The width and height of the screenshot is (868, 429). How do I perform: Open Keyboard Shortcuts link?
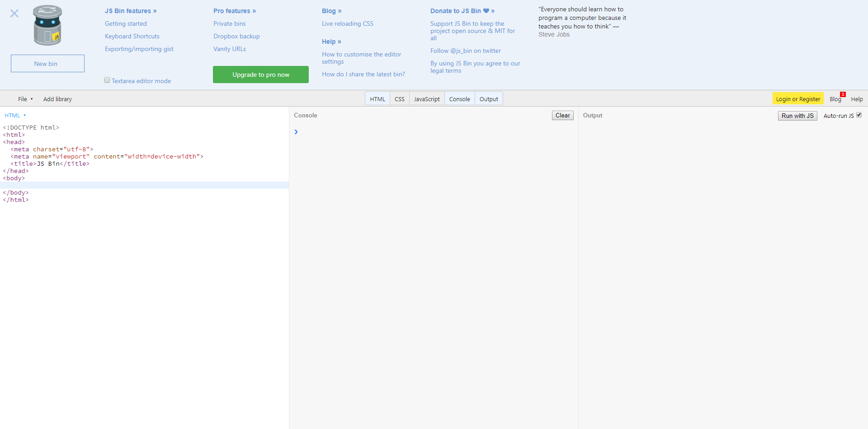click(132, 36)
